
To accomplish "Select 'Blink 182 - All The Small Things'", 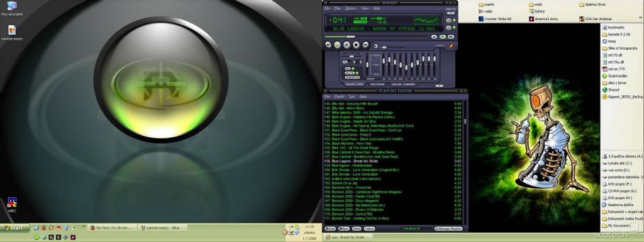I will point(393,147).
